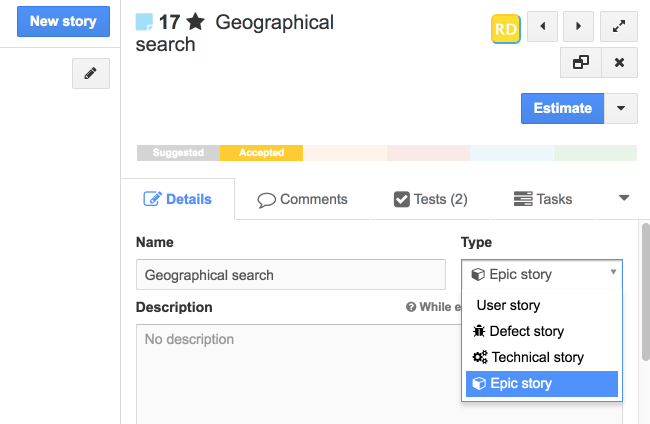Click the light blue sticky note icon
650x424 pixels.
144,23
